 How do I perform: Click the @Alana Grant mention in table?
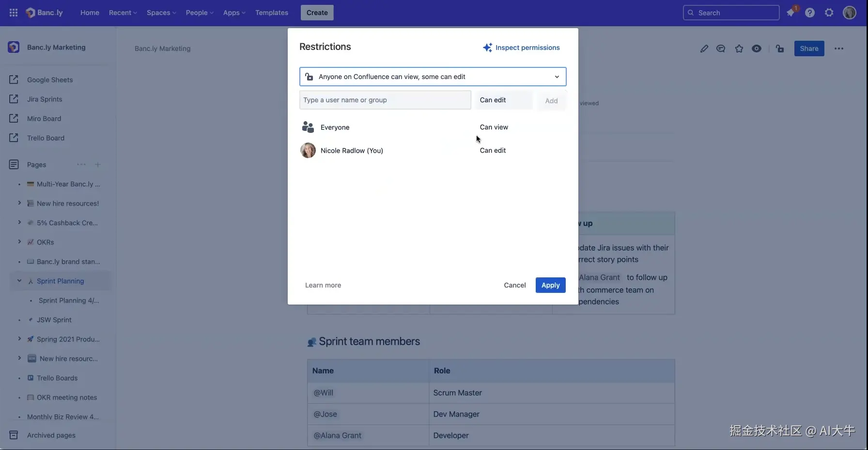(338, 435)
